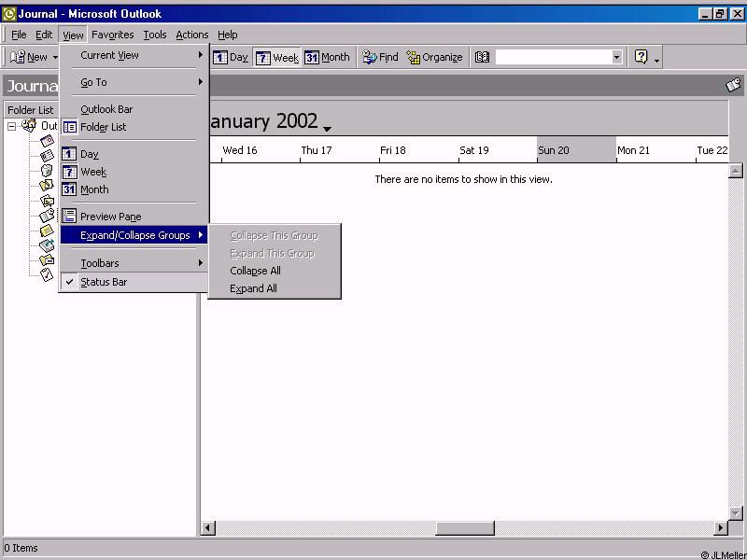Click into the Find a Contact input field
Viewport: 747px width, 560px height.
coord(554,57)
